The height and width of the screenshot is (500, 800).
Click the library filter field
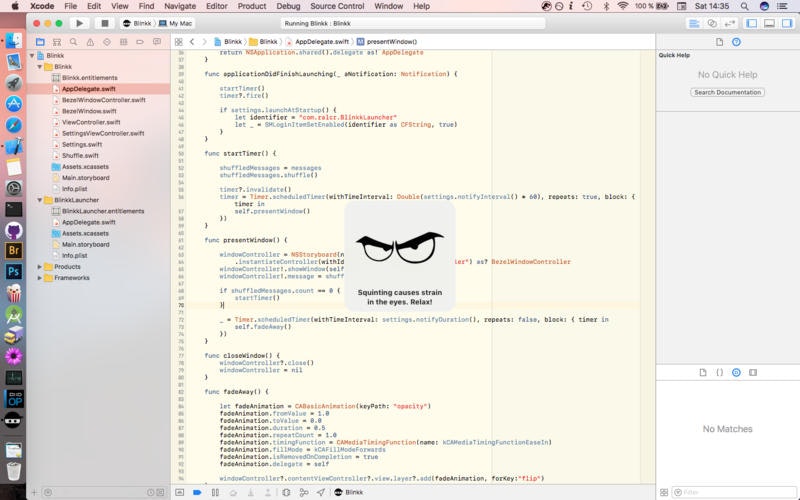735,492
